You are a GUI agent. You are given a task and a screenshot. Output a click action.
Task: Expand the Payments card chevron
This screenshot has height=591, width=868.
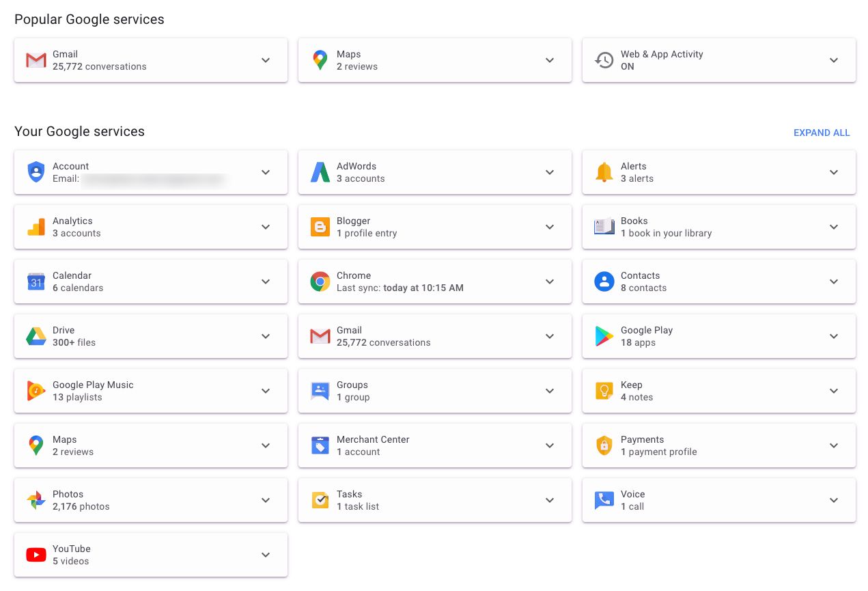click(834, 445)
